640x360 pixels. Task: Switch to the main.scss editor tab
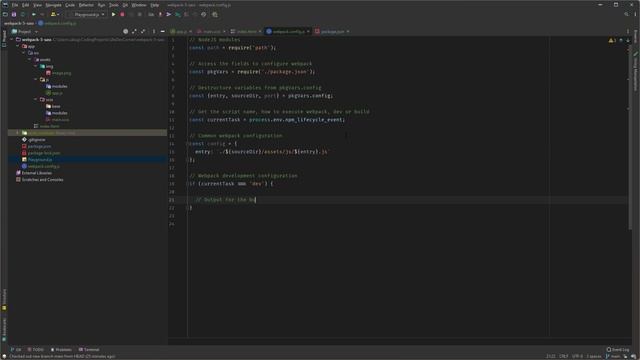tap(211, 31)
